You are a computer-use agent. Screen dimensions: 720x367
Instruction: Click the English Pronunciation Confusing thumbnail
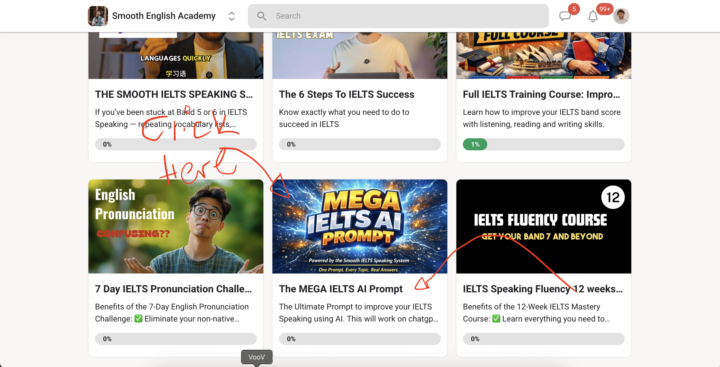pos(176,226)
